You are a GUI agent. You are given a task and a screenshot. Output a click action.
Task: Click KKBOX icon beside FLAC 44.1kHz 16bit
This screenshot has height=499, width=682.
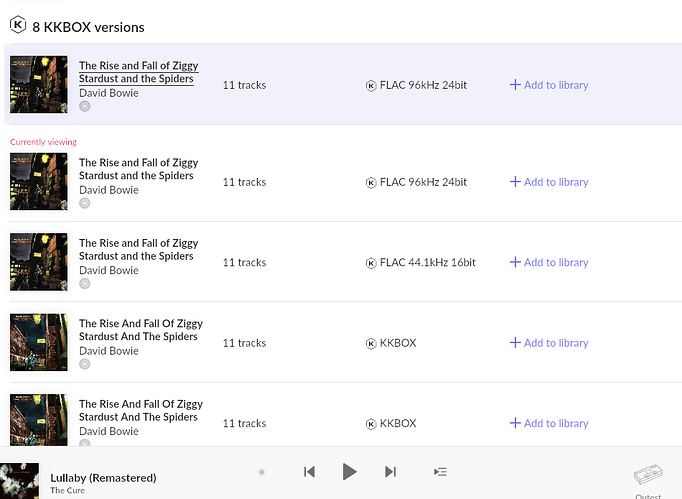coord(371,263)
